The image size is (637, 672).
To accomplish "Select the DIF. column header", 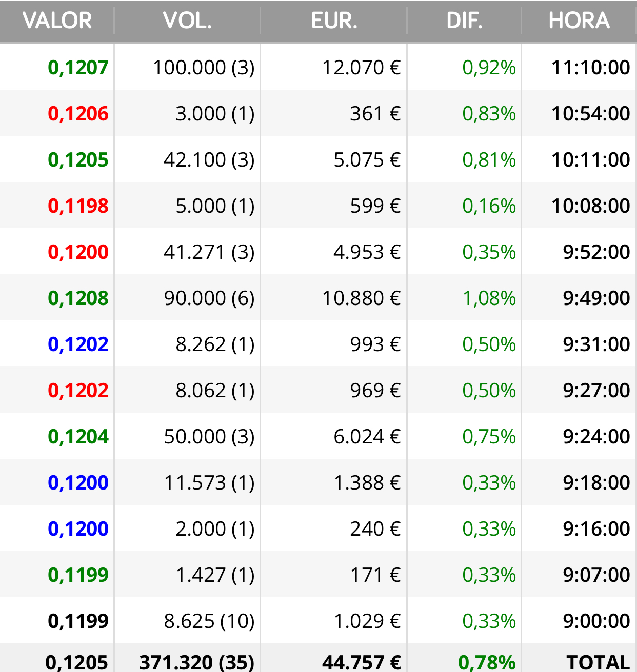I will pos(464,21).
